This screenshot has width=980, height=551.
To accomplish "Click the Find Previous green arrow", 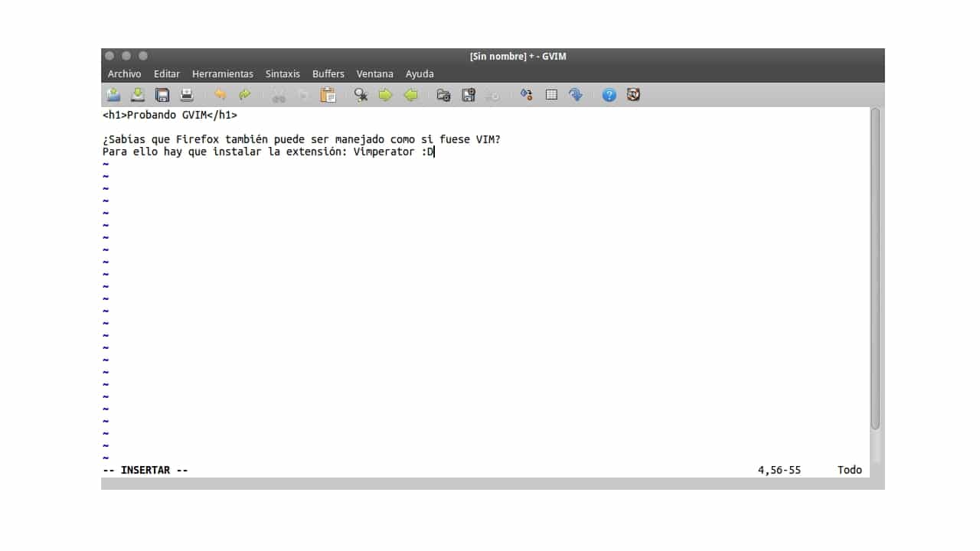I will [x=410, y=95].
